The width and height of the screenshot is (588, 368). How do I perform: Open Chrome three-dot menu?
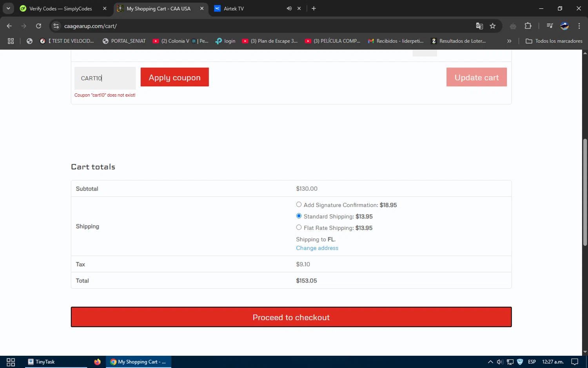pyautogui.click(x=579, y=26)
